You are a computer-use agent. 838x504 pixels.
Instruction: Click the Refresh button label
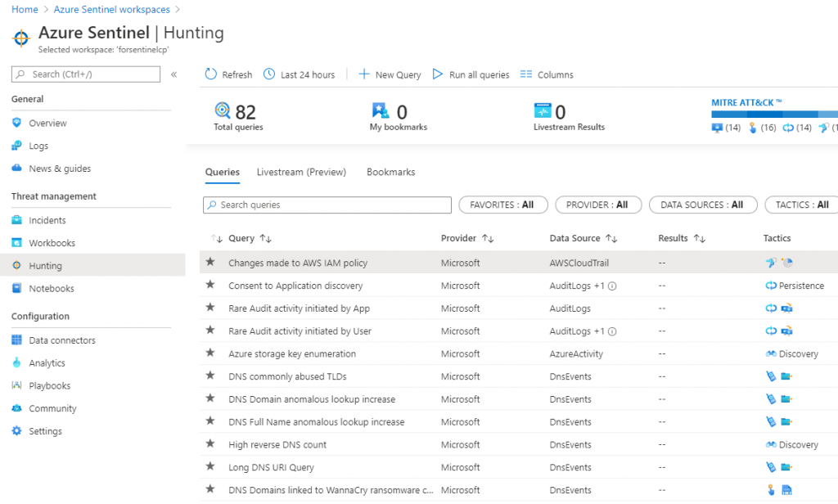pyautogui.click(x=237, y=74)
